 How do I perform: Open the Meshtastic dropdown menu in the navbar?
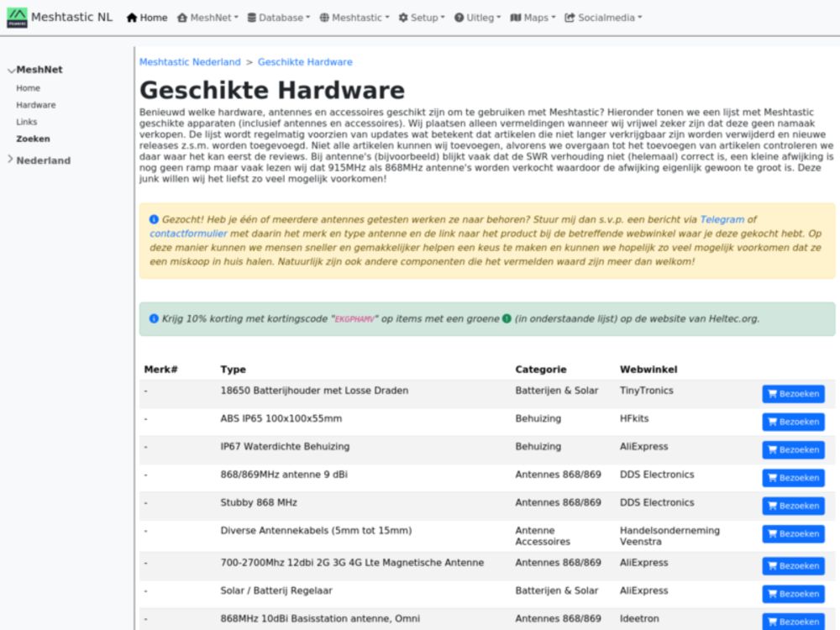(354, 18)
